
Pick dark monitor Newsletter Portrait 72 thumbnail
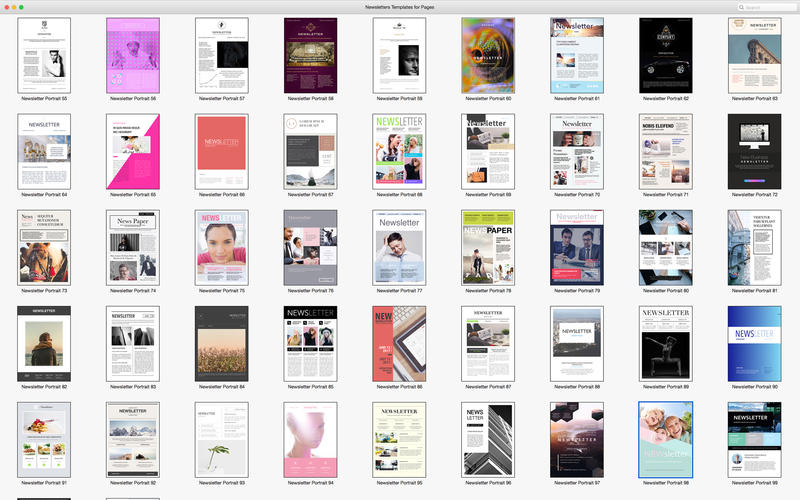pos(754,152)
